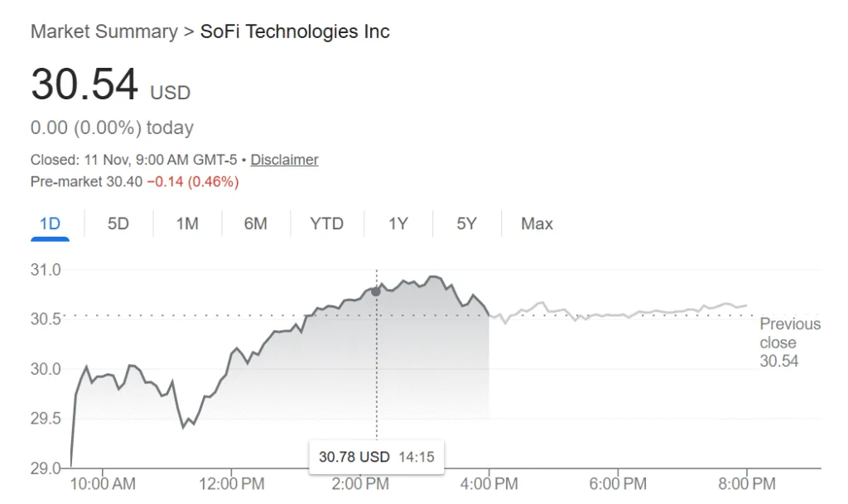
Task: View the YTD performance chart
Action: [x=326, y=223]
